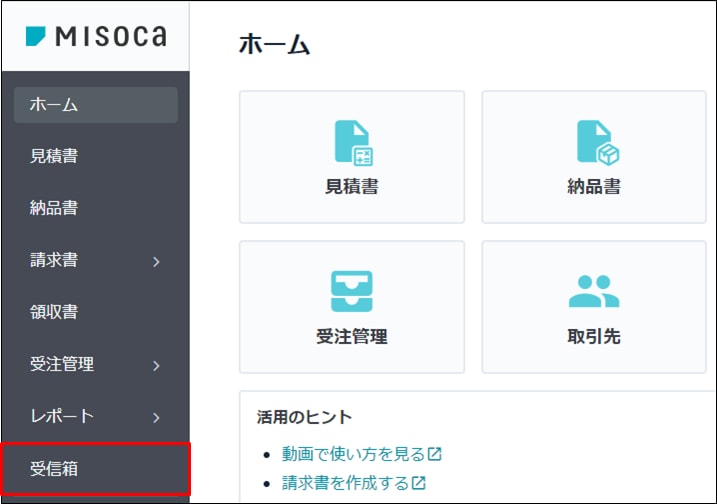
Task: Click the 取引先 card label on home
Action: point(594,337)
